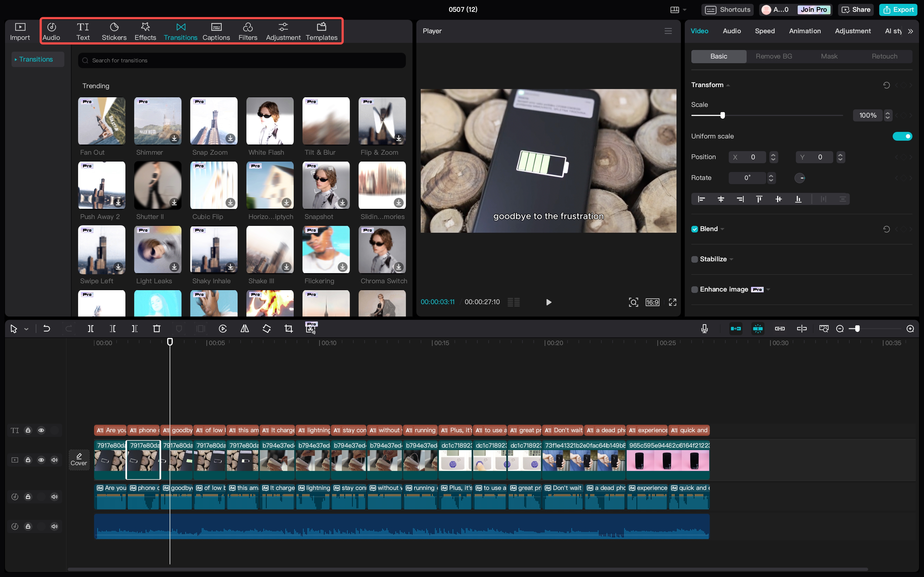The height and width of the screenshot is (577, 924).
Task: Record a voiceover with the microphone icon
Action: coord(704,328)
